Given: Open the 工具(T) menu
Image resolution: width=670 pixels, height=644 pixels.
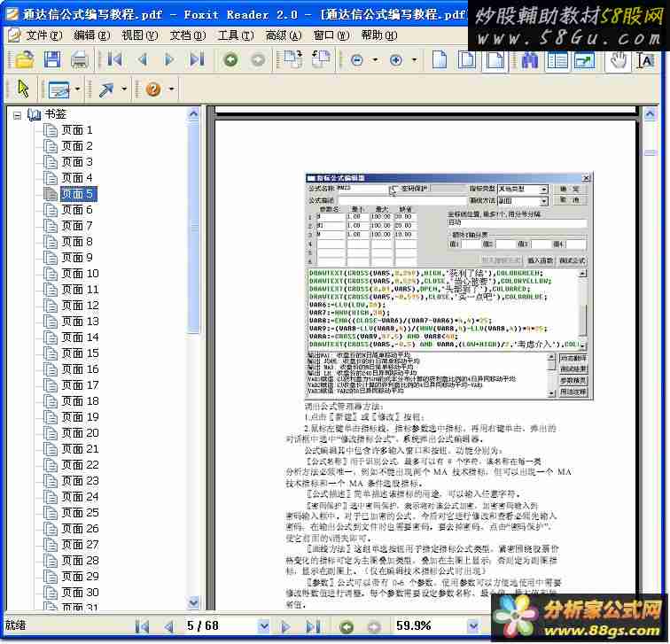Looking at the screenshot, I should (x=236, y=35).
